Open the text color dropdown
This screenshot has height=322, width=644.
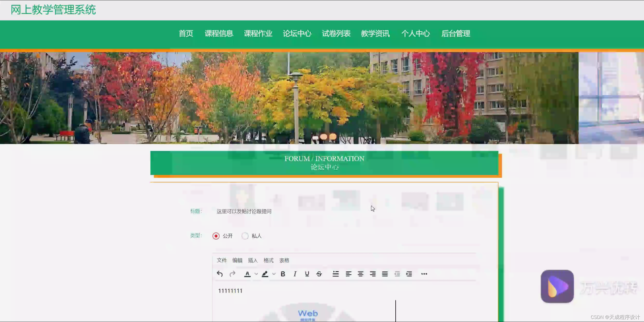[256, 274]
